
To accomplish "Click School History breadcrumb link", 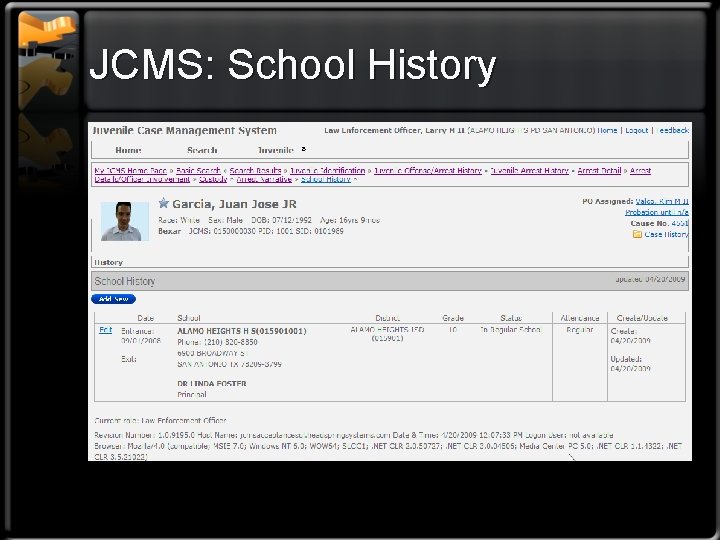I will pos(326,179).
